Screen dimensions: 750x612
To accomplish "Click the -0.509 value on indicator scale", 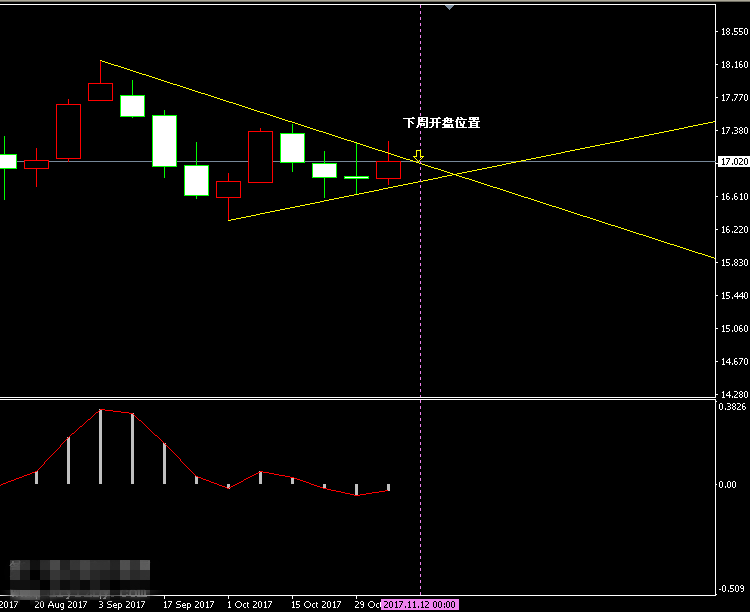I will [733, 589].
